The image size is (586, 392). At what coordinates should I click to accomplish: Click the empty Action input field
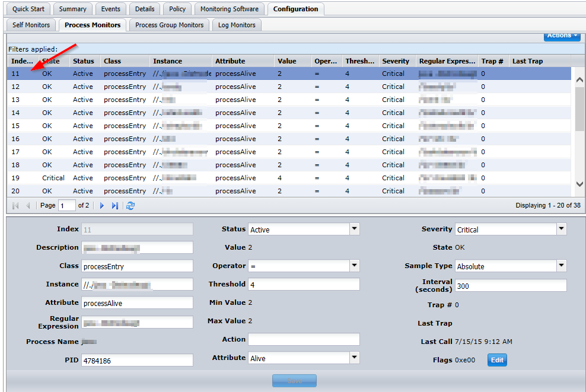(304, 339)
